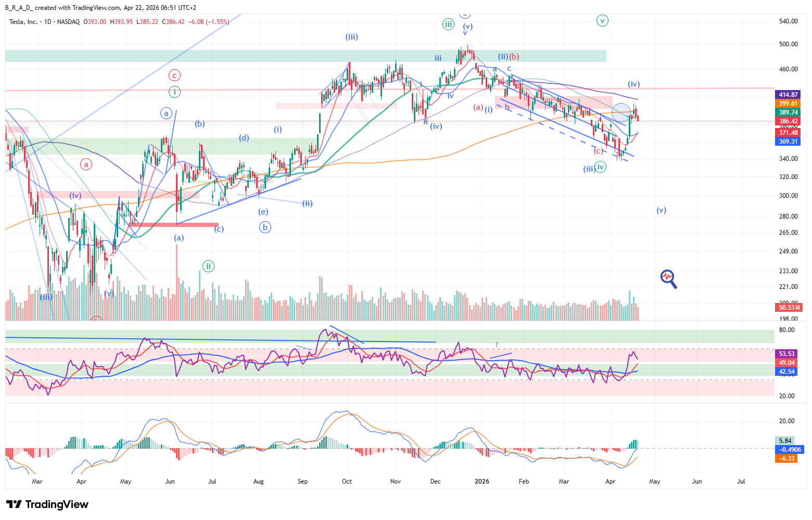The height and width of the screenshot is (520, 812).
Task: Select the red circled 'a' wave marker
Action: pos(86,164)
